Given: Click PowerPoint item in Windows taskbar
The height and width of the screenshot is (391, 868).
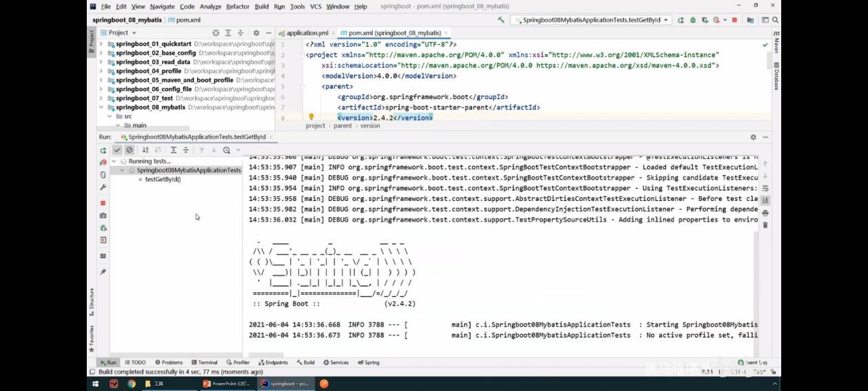Looking at the screenshot, I should 227,384.
